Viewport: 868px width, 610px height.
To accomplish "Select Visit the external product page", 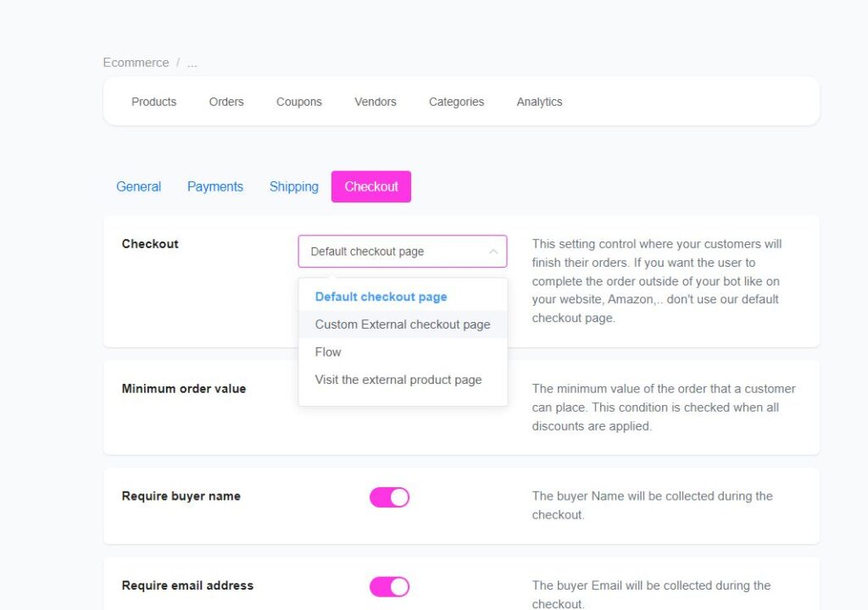I will (x=403, y=380).
